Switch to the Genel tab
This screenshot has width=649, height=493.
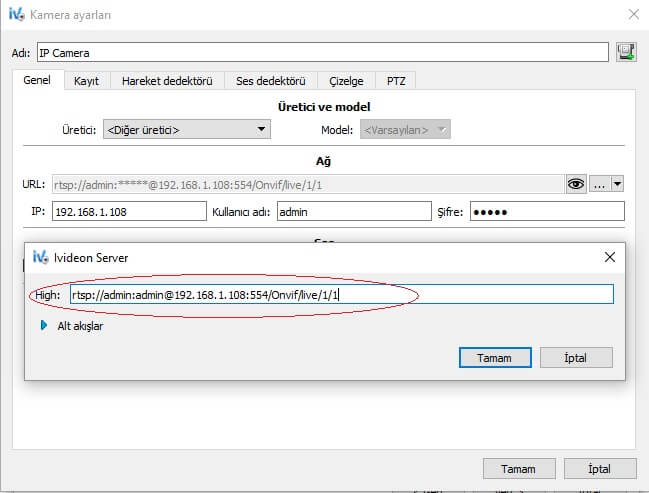click(37, 80)
